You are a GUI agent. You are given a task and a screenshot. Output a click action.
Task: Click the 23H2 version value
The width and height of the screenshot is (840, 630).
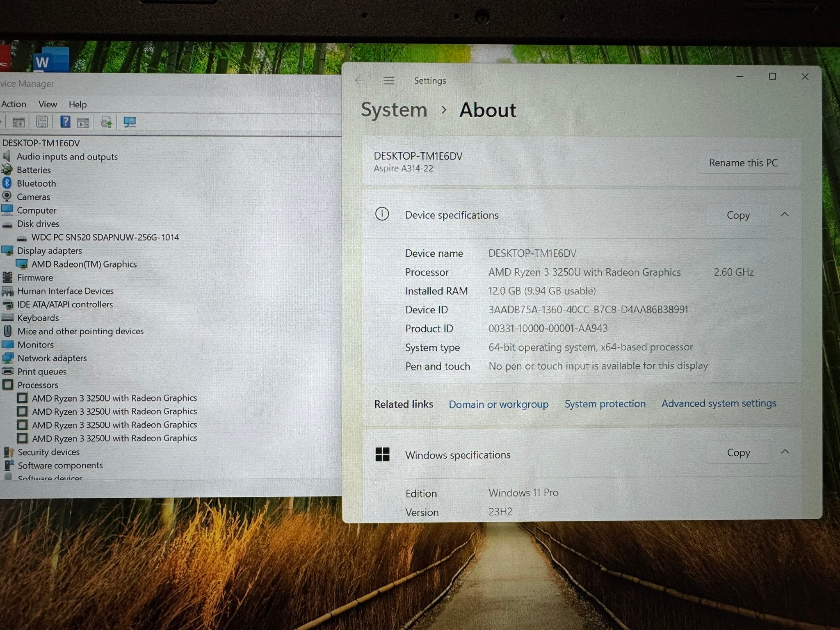[500, 512]
